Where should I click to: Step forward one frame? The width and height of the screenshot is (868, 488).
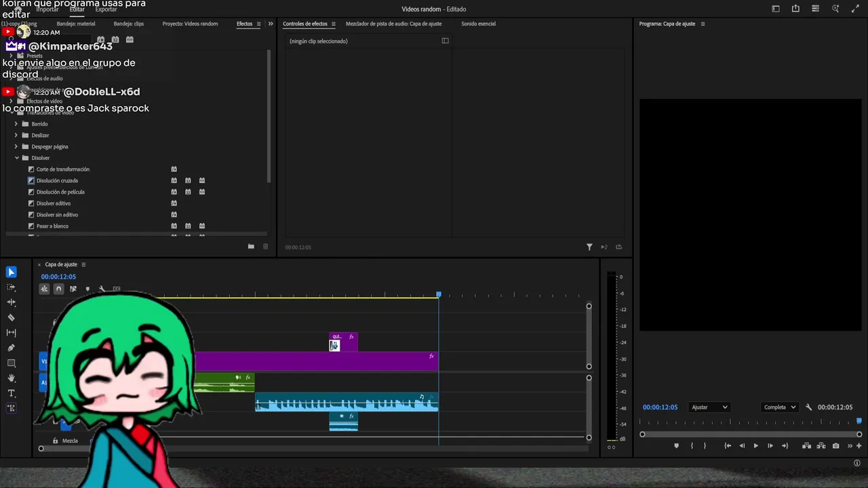click(770, 446)
